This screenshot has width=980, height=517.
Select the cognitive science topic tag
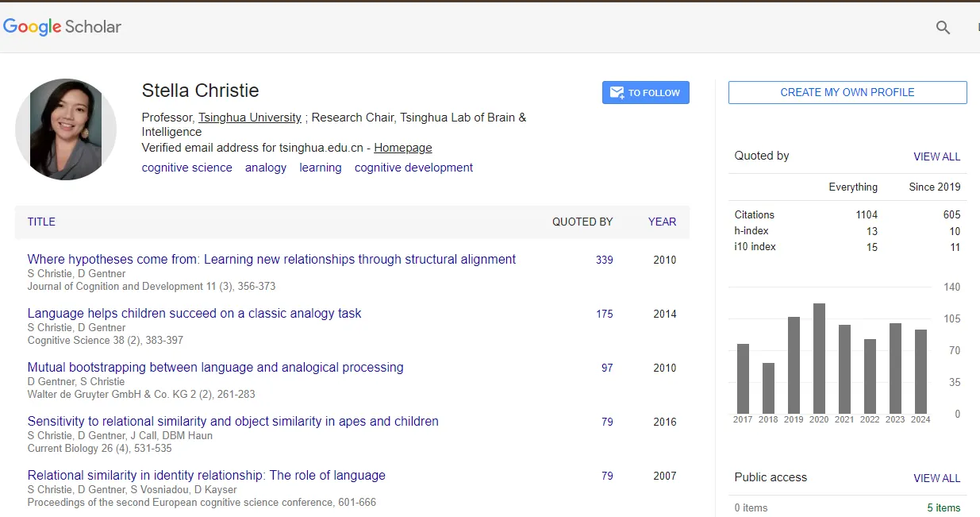(186, 168)
